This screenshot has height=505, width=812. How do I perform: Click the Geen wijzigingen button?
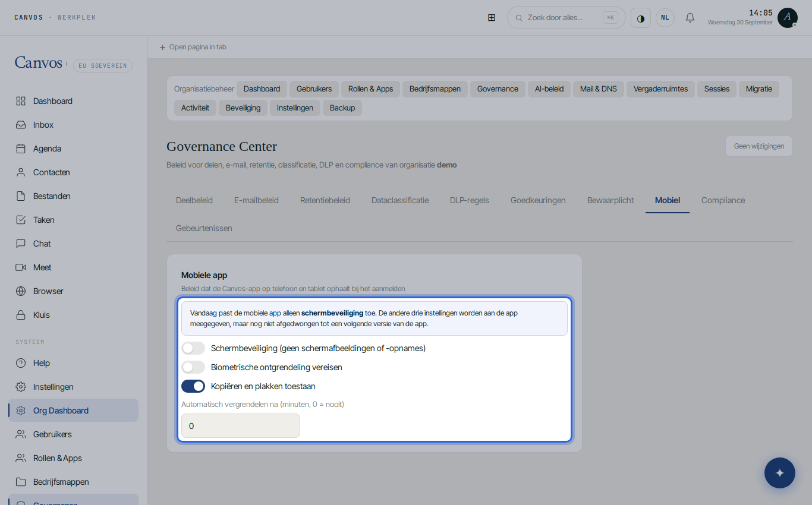[759, 146]
